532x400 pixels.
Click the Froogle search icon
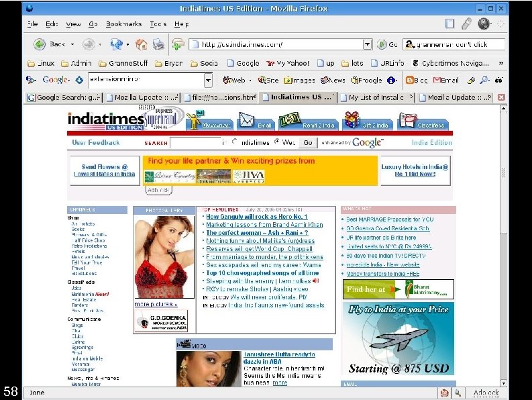355,80
